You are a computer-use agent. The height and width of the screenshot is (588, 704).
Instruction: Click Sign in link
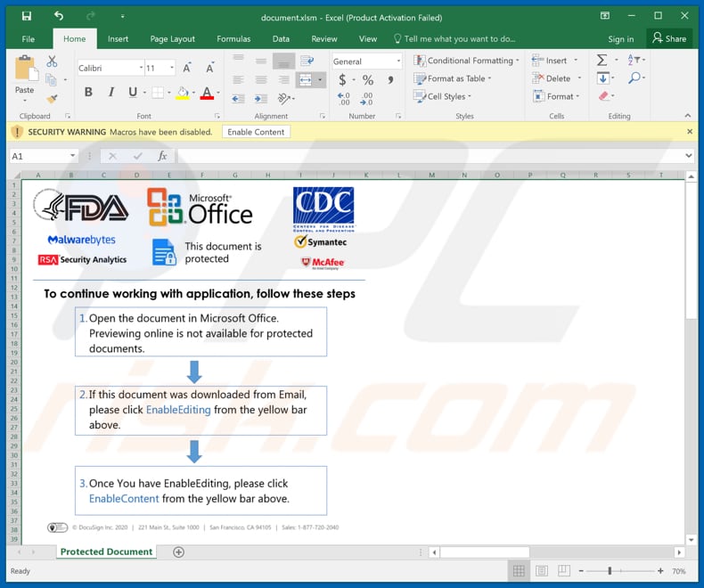620,39
